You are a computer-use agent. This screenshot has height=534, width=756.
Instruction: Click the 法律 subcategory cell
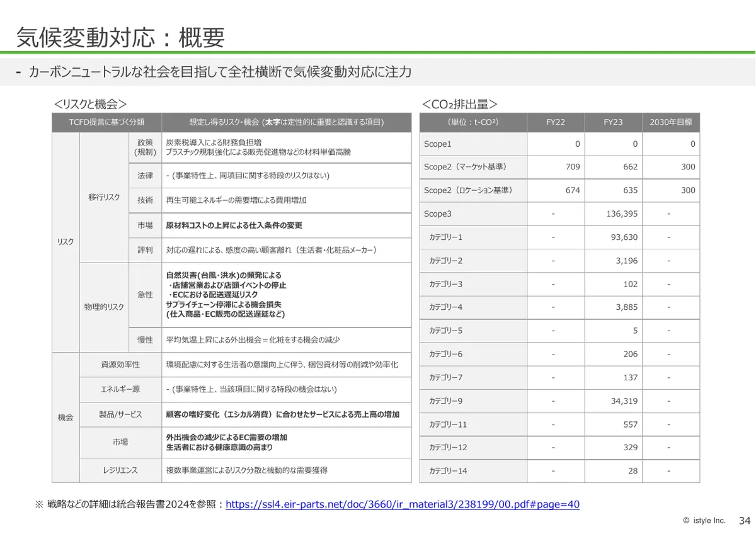coord(145,176)
